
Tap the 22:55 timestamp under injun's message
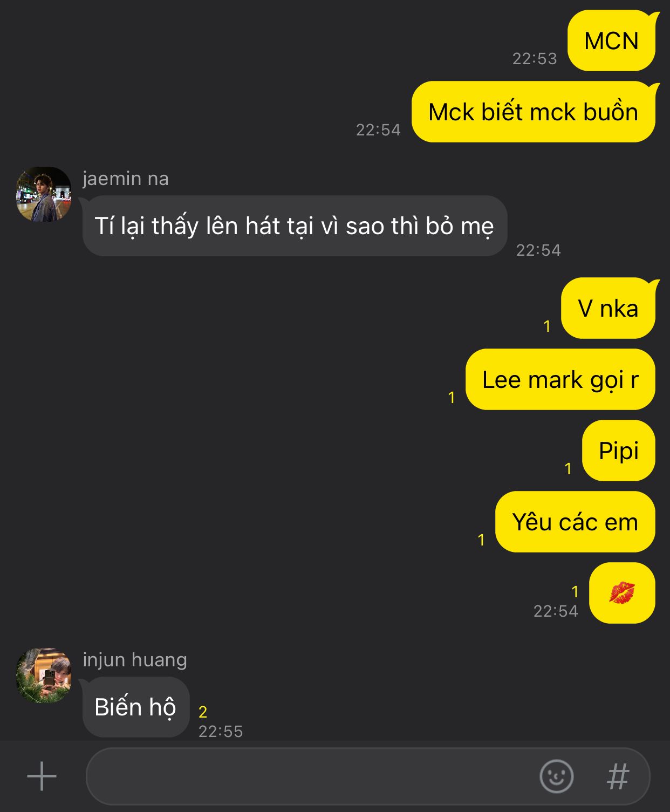(x=221, y=732)
